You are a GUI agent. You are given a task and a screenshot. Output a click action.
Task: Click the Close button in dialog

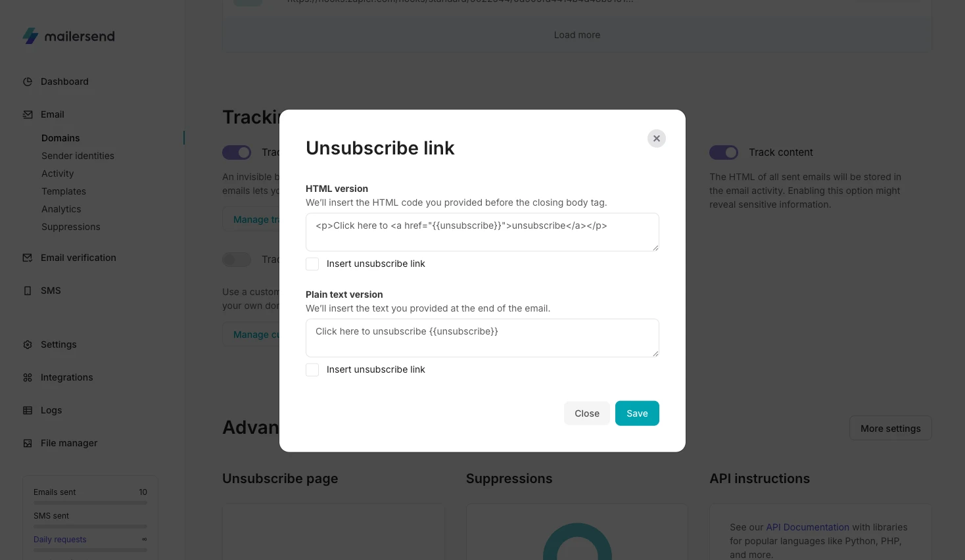click(586, 413)
